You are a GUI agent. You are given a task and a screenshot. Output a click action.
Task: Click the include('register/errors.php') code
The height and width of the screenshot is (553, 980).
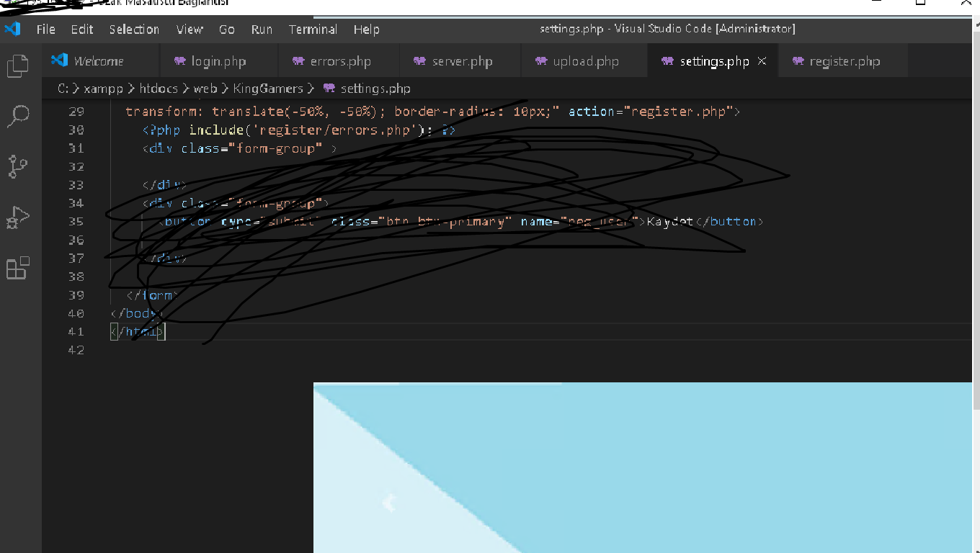[x=308, y=130]
